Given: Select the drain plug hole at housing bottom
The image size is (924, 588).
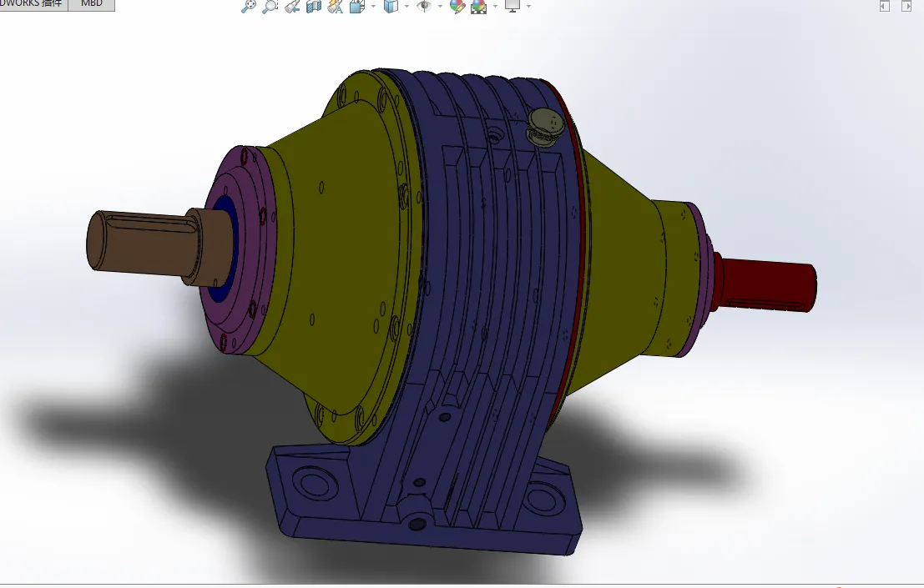Looking at the screenshot, I should tap(417, 523).
